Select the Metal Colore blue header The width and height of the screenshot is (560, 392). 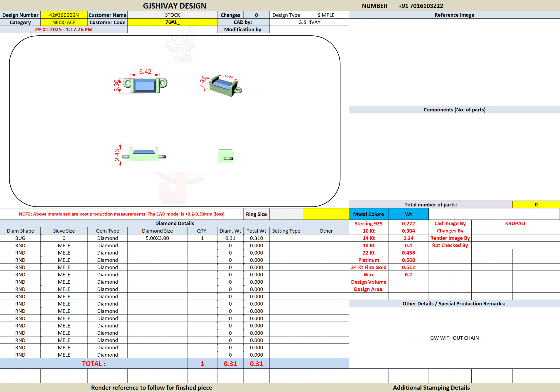tap(368, 214)
